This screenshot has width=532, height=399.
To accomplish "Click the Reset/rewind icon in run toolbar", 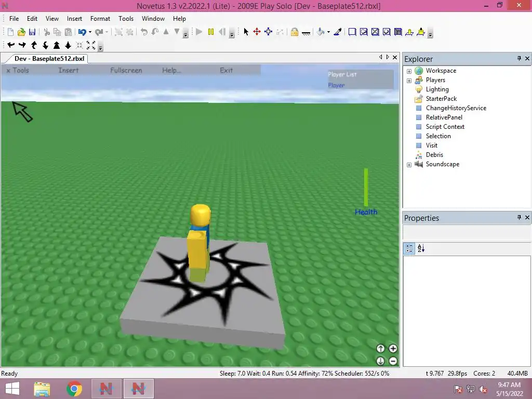I will click(222, 32).
